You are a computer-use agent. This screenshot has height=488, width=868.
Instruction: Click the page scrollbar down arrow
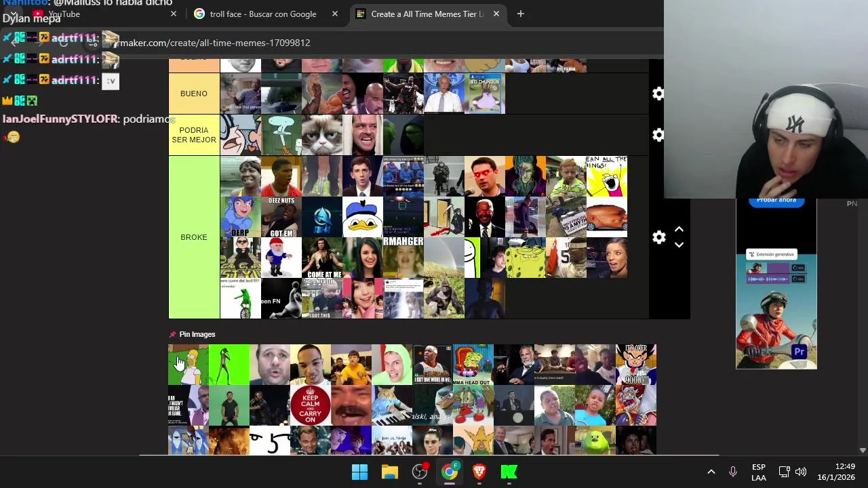click(863, 450)
